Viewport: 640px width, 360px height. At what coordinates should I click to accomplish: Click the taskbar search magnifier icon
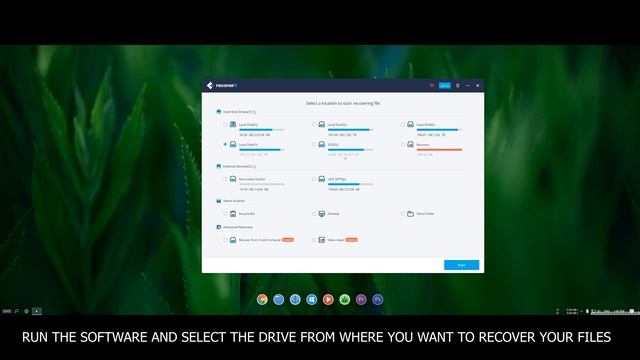coord(16,311)
